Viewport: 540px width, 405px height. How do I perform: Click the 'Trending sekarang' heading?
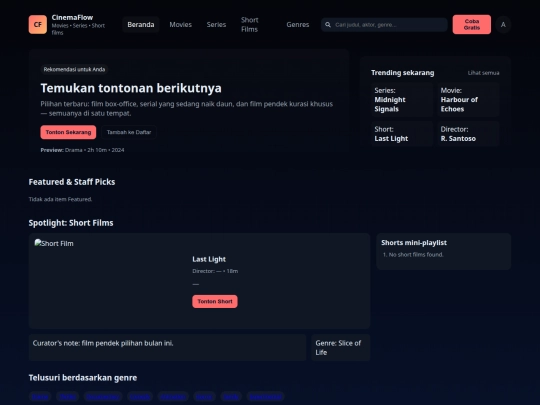tap(402, 73)
